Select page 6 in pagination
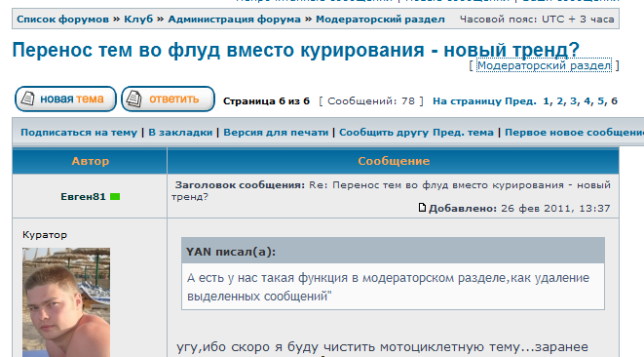The image size is (644, 357). pyautogui.click(x=614, y=101)
